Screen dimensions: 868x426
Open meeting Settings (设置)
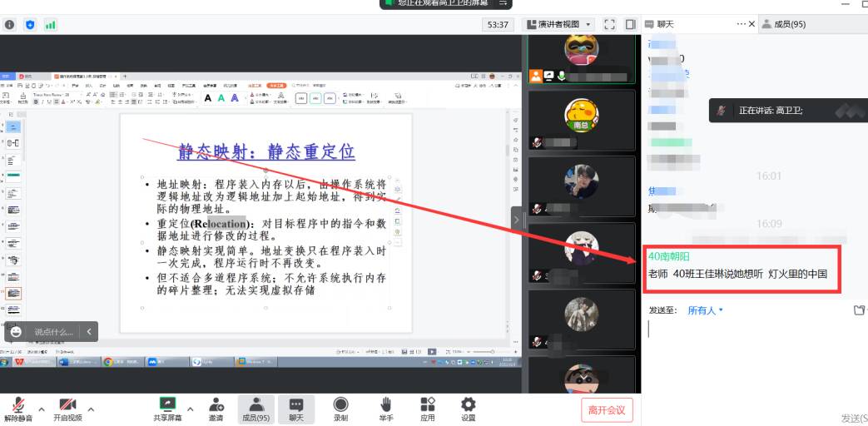pyautogui.click(x=469, y=410)
